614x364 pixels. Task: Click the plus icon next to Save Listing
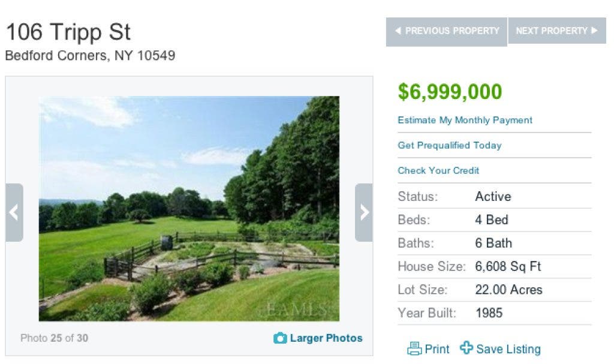click(x=466, y=348)
